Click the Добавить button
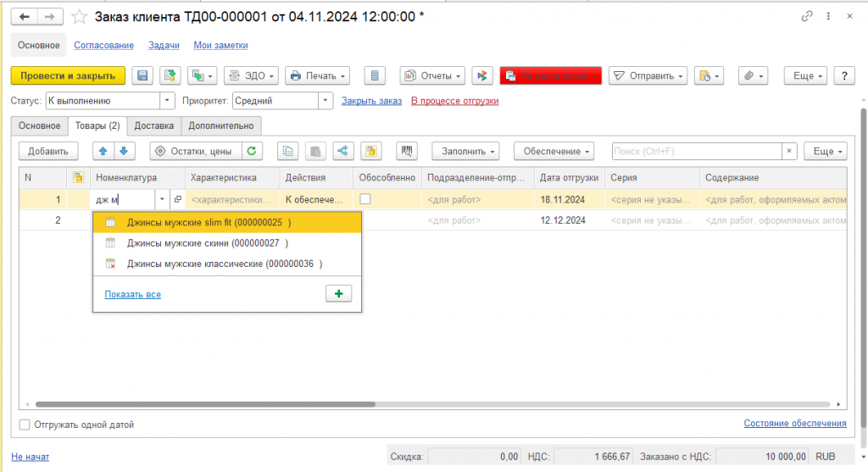The width and height of the screenshot is (868, 472). 48,151
